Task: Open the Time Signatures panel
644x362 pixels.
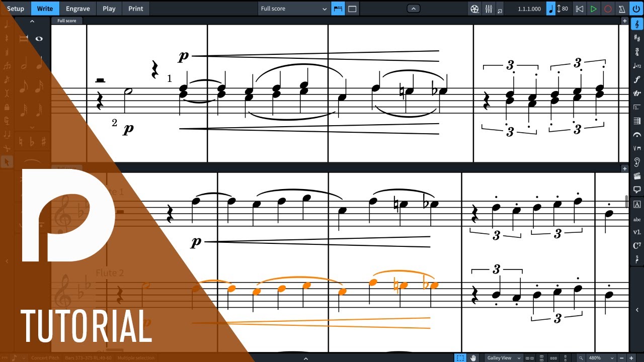Action: [637, 52]
